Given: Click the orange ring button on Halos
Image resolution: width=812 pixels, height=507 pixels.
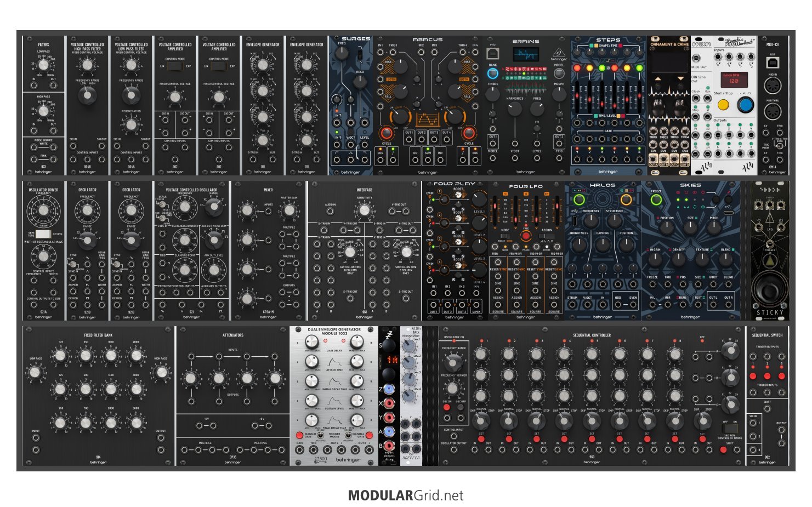Looking at the screenshot, I should coord(626,200).
